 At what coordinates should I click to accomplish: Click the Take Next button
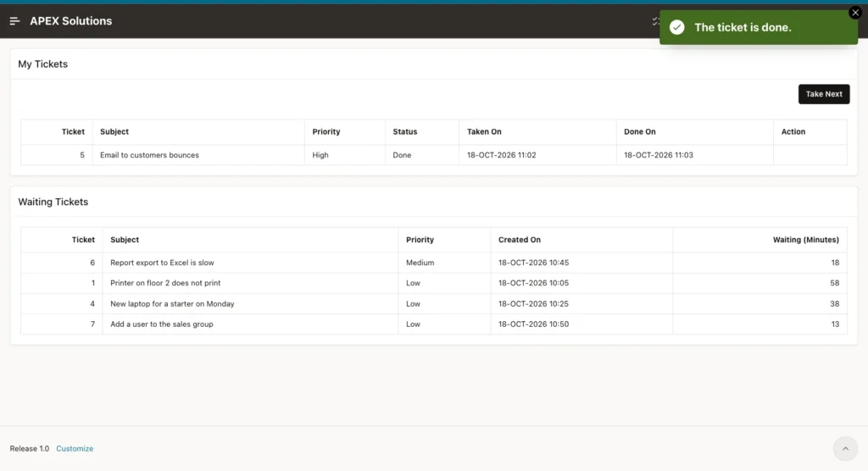[824, 94]
